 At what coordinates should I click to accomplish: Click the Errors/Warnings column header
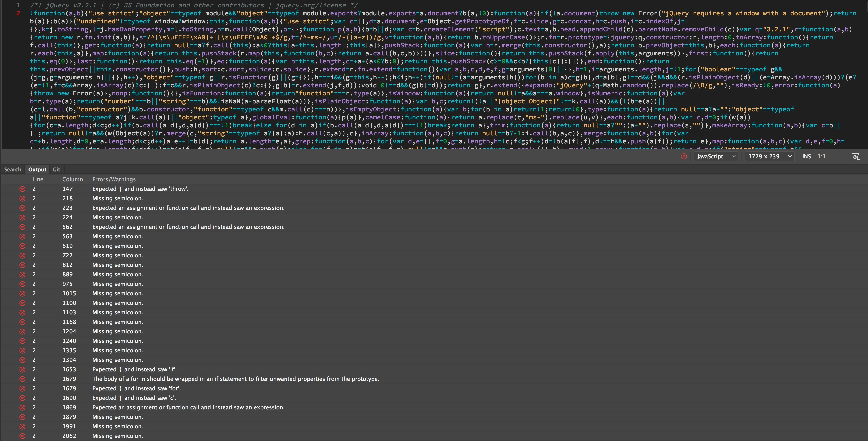click(114, 179)
